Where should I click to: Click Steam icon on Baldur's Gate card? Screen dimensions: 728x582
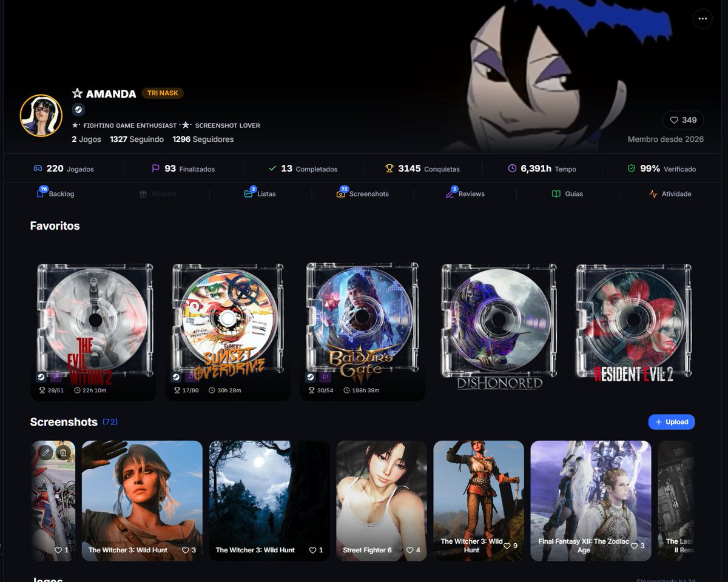pyautogui.click(x=310, y=377)
